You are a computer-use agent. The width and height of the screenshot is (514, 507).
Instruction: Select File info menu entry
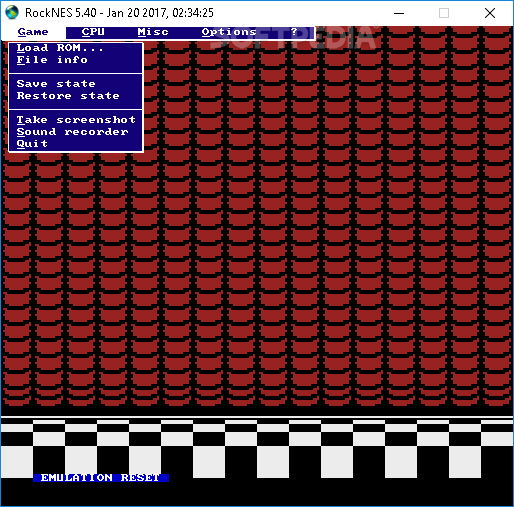point(52,60)
